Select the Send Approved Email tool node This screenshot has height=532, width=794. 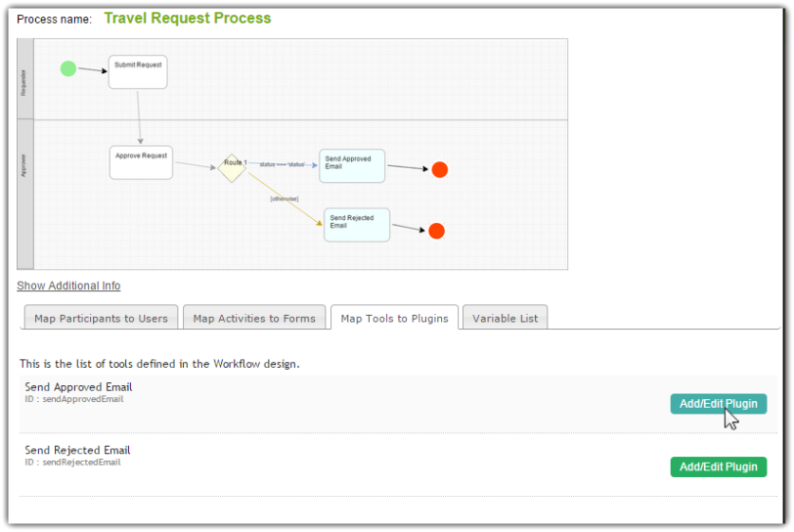click(x=352, y=166)
